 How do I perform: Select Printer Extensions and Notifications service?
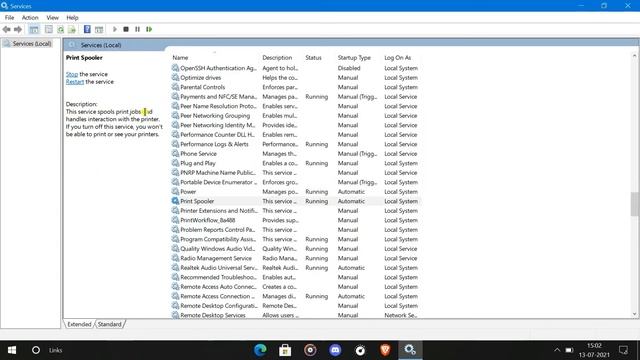(296, 211)
